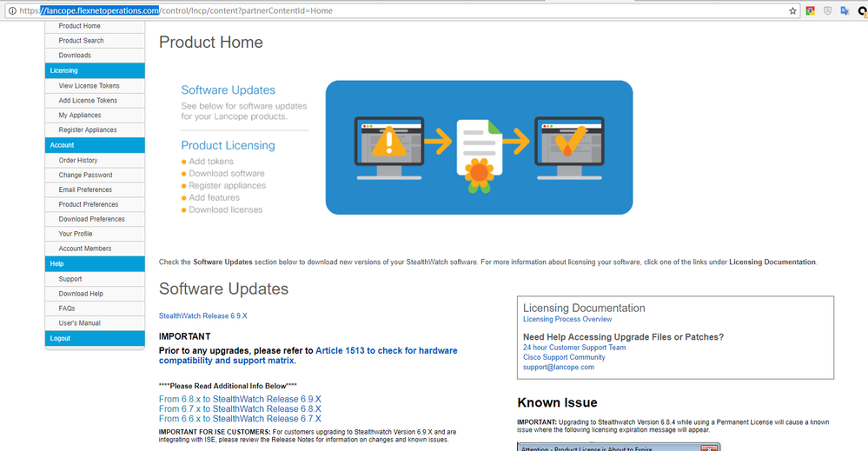
Task: Open Account Members page
Action: 95,249
